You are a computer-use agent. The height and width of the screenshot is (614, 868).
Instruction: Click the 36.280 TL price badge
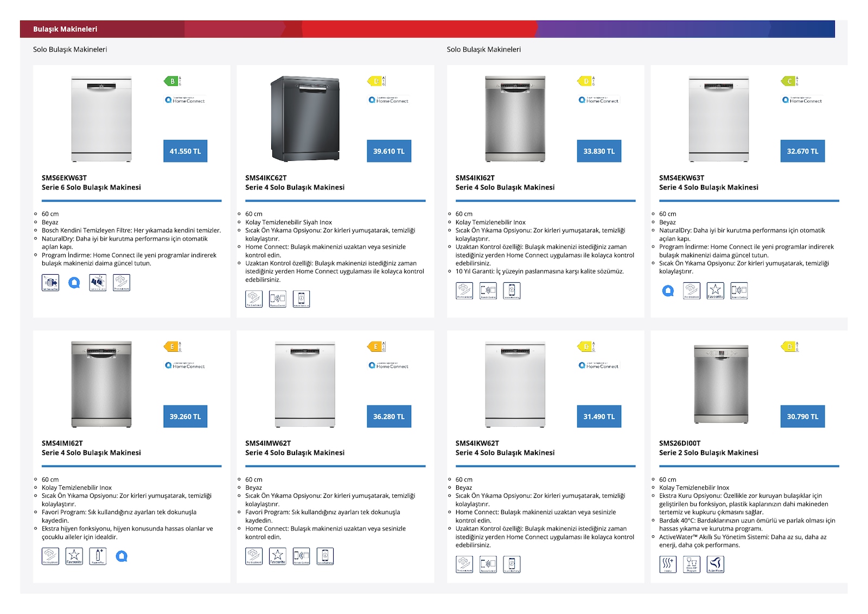389,416
